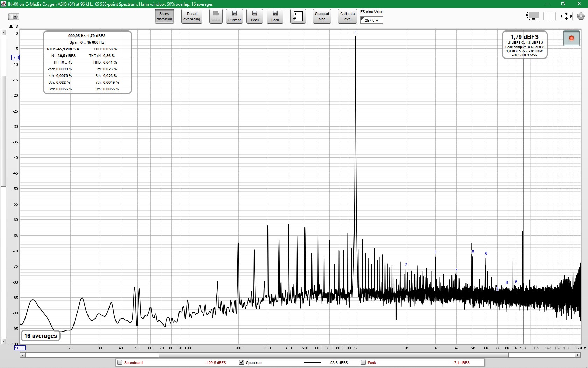Click the -7,8 level cursor label
This screenshot has width=588, height=368.
[15, 57]
